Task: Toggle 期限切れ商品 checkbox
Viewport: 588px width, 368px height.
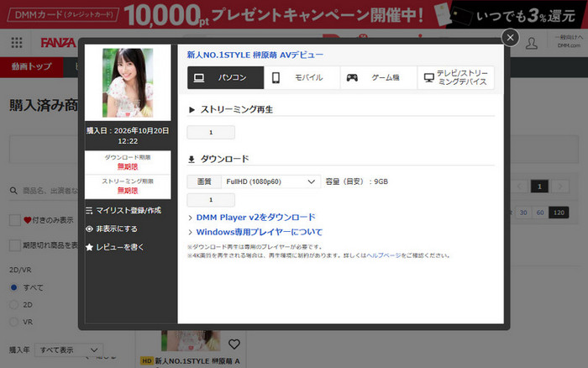Action: tap(14, 245)
